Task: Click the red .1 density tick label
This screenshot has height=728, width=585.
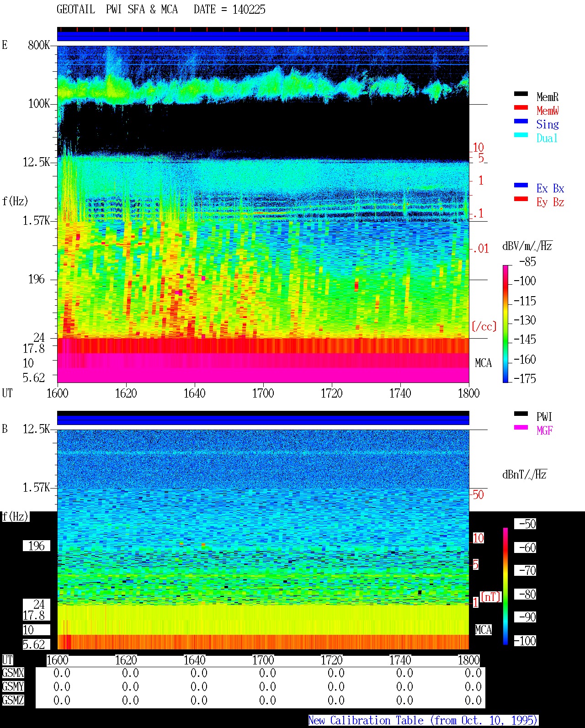Action: [x=478, y=213]
